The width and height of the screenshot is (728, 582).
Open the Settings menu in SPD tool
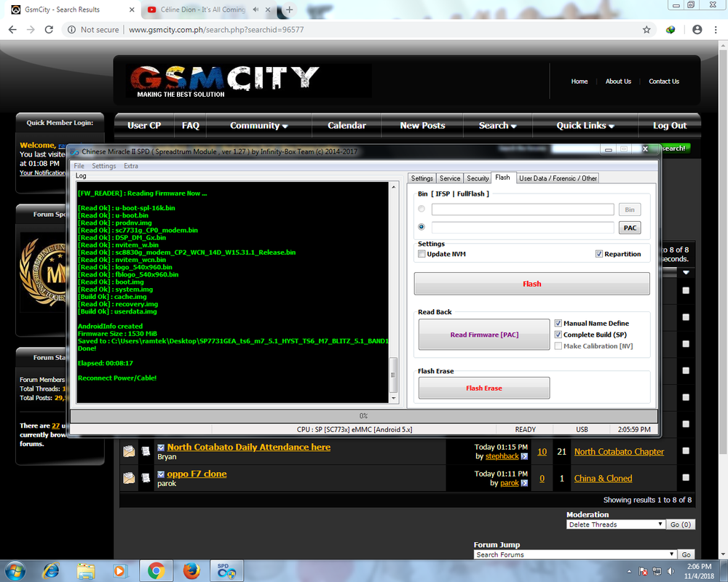104,166
